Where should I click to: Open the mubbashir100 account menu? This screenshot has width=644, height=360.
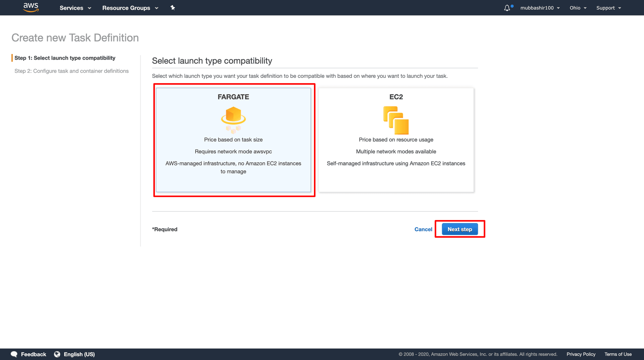tap(540, 8)
